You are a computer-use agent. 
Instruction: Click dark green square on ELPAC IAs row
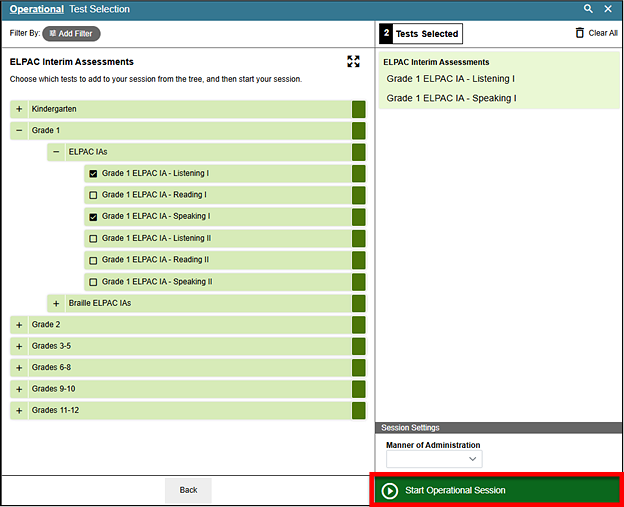point(359,152)
